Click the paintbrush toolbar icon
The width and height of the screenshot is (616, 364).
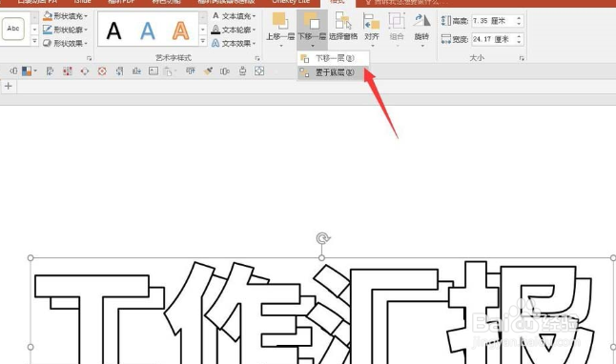click(x=208, y=71)
